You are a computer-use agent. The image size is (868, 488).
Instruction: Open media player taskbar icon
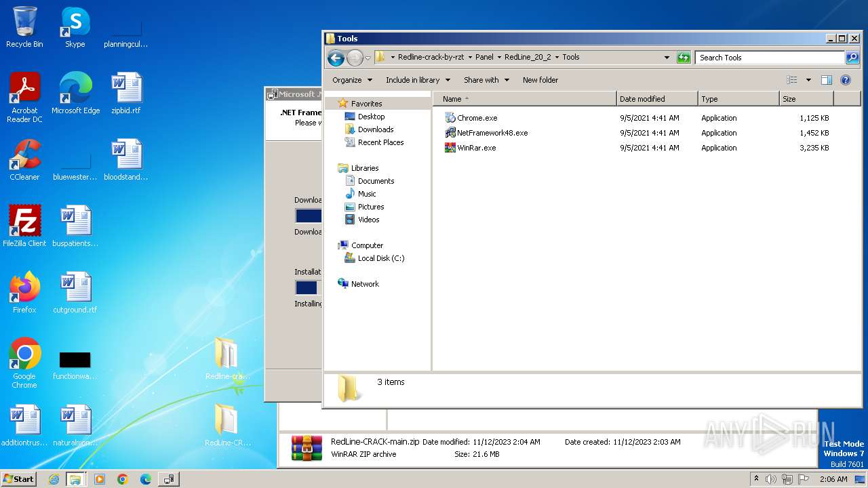[x=100, y=479]
